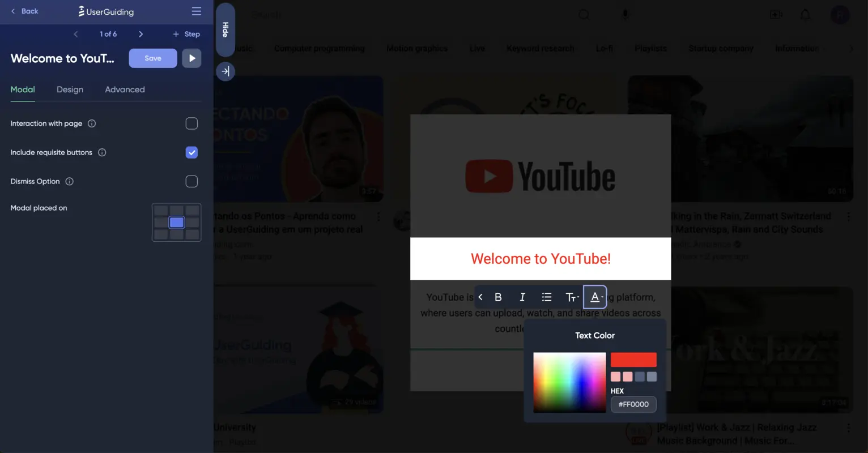Click the Welcome to YouT... step title
Viewport: 868px width, 453px height.
62,58
